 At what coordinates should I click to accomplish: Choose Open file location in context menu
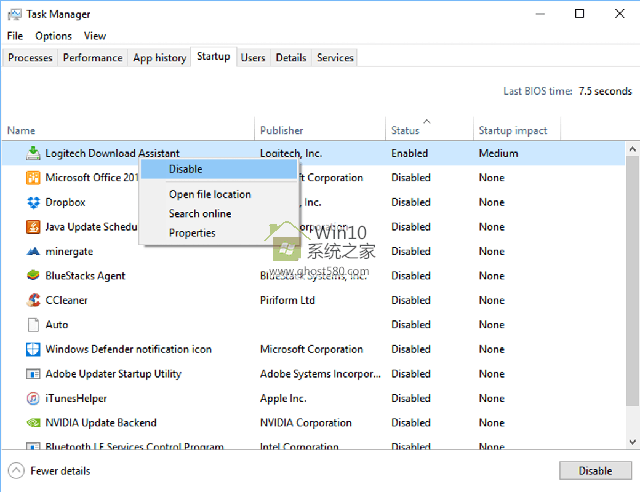[x=219, y=194]
